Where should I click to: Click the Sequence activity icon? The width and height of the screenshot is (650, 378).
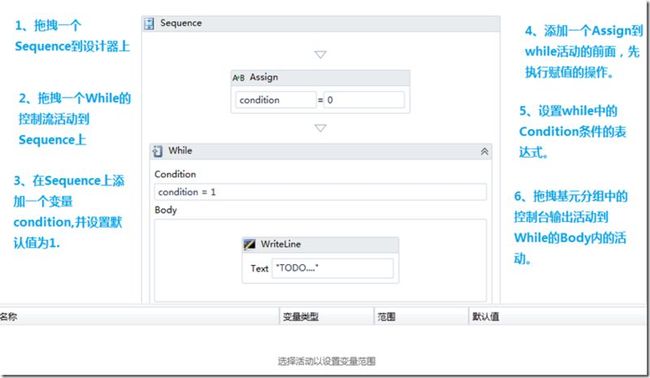[149, 24]
